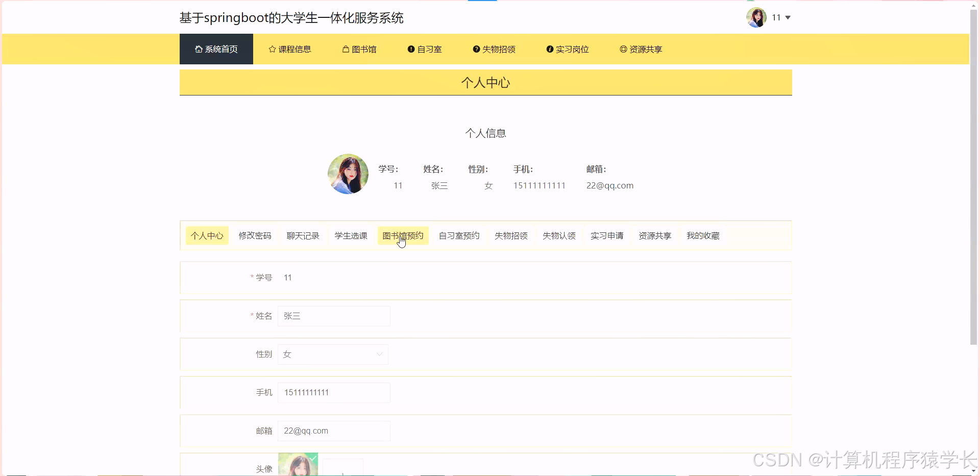The height and width of the screenshot is (476, 980).
Task: Navigate to 聊天记录
Action: [x=302, y=235]
